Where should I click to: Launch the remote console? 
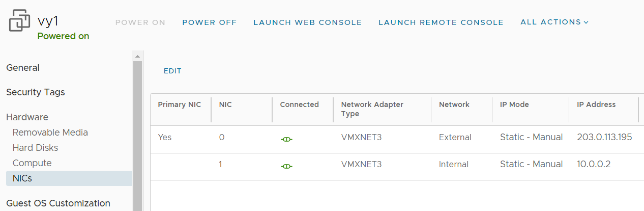click(441, 22)
